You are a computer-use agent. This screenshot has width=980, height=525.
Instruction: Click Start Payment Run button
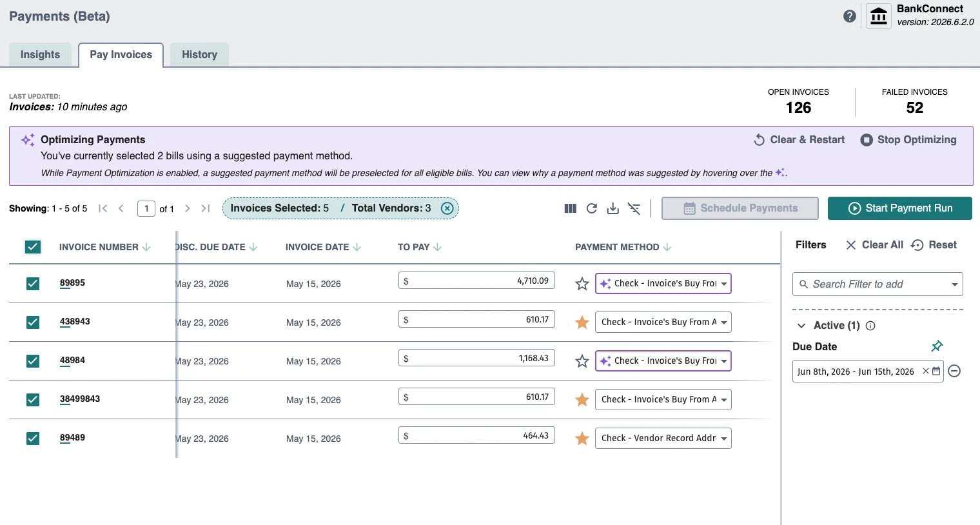pyautogui.click(x=900, y=208)
